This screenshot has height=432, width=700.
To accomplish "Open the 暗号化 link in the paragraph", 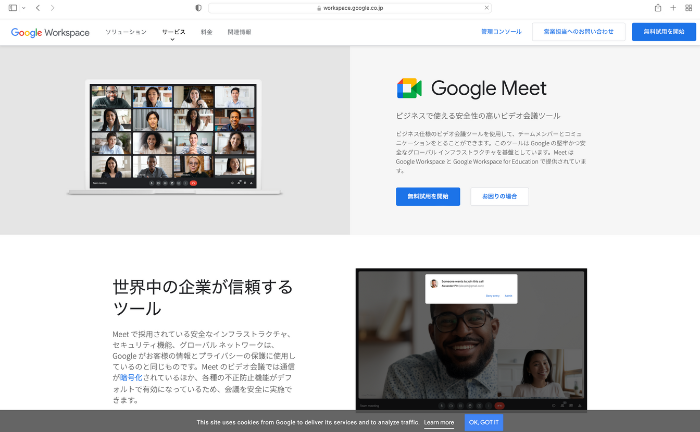I will [131, 378].
